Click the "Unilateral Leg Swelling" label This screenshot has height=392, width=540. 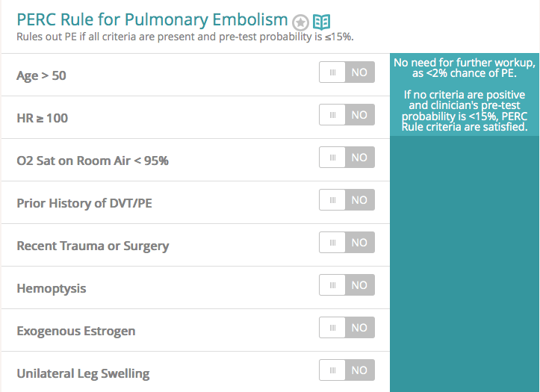[83, 373]
